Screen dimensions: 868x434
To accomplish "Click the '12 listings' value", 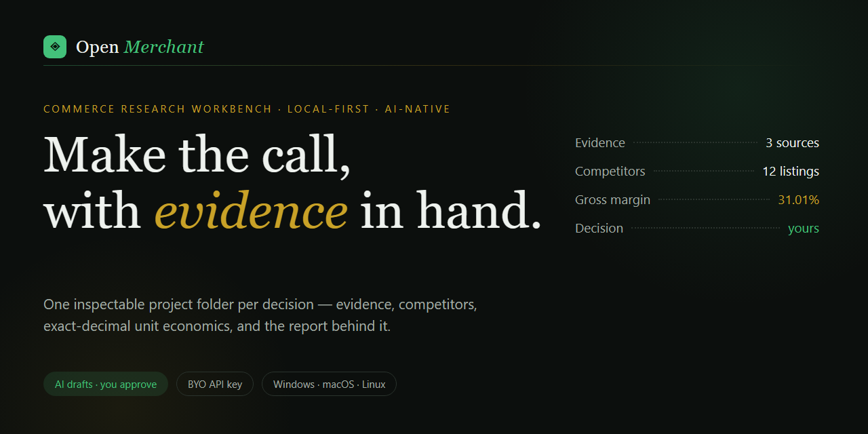I will 791,172.
